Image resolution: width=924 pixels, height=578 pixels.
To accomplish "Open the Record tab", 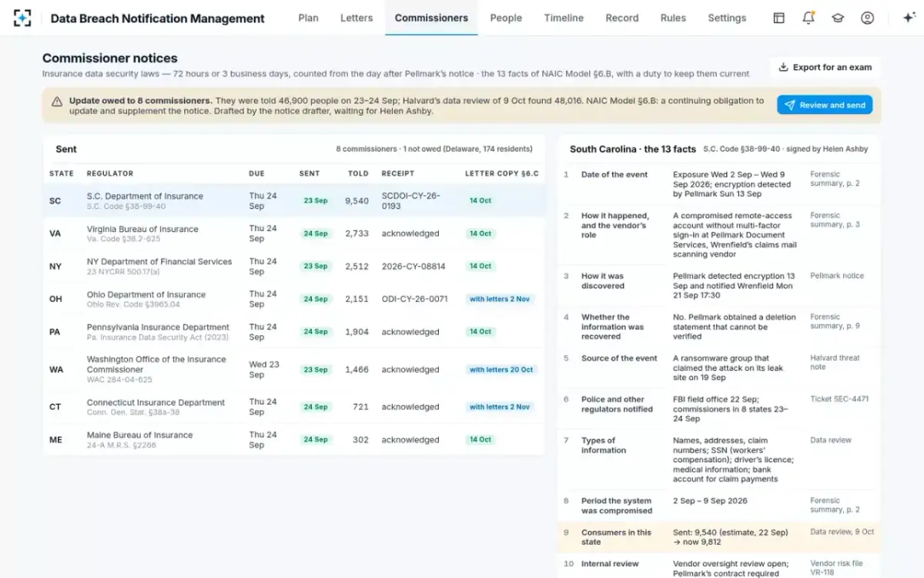I will pyautogui.click(x=622, y=18).
